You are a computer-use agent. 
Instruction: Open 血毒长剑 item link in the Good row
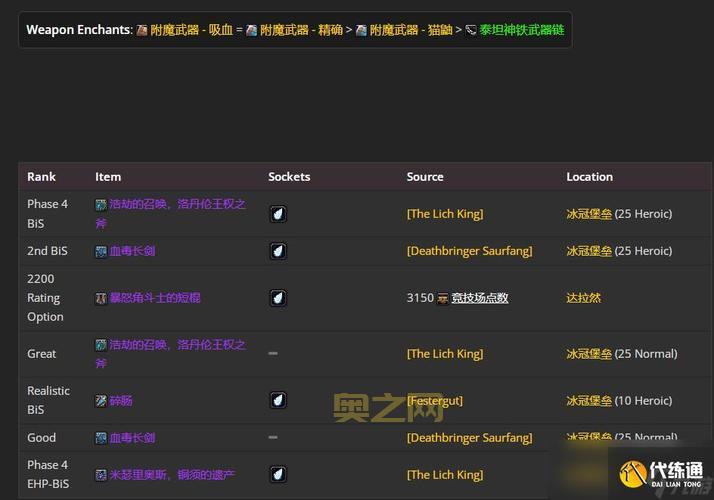tap(132, 438)
